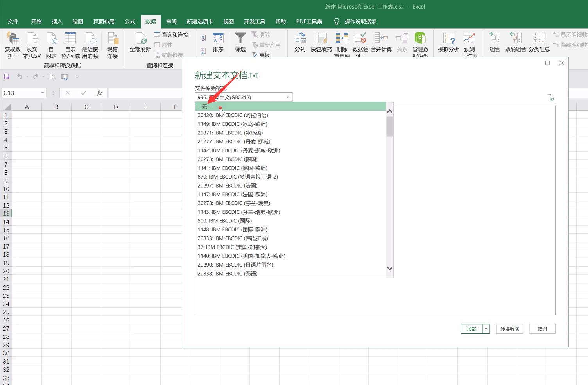The height and width of the screenshot is (385, 588).
Task: Click Flash Fill (快速填充)
Action: [321, 43]
